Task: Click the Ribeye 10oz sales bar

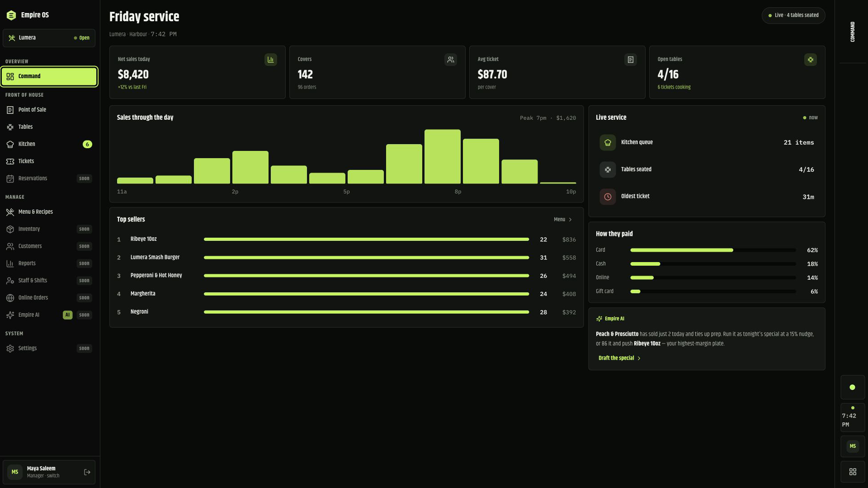Action: [x=366, y=239]
